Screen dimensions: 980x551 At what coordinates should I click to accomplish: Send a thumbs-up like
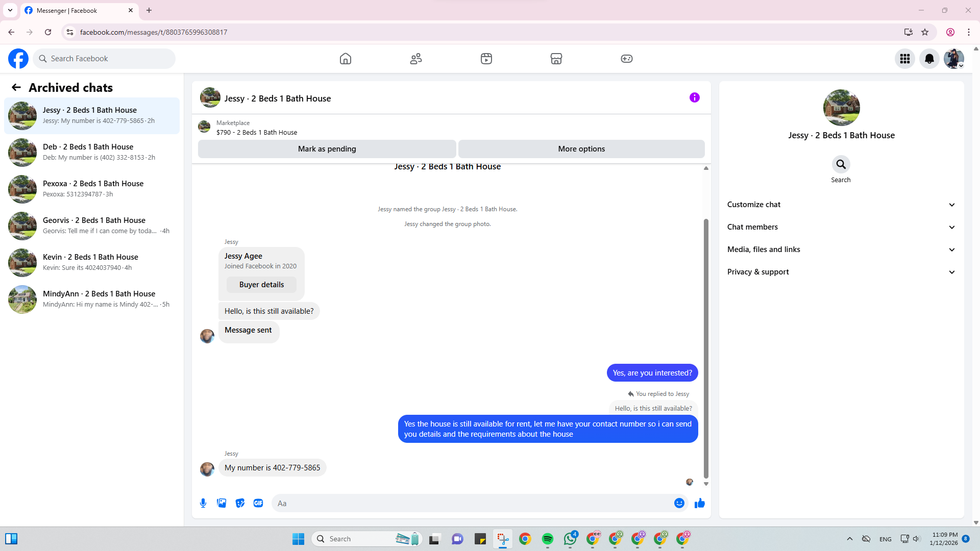(x=699, y=503)
